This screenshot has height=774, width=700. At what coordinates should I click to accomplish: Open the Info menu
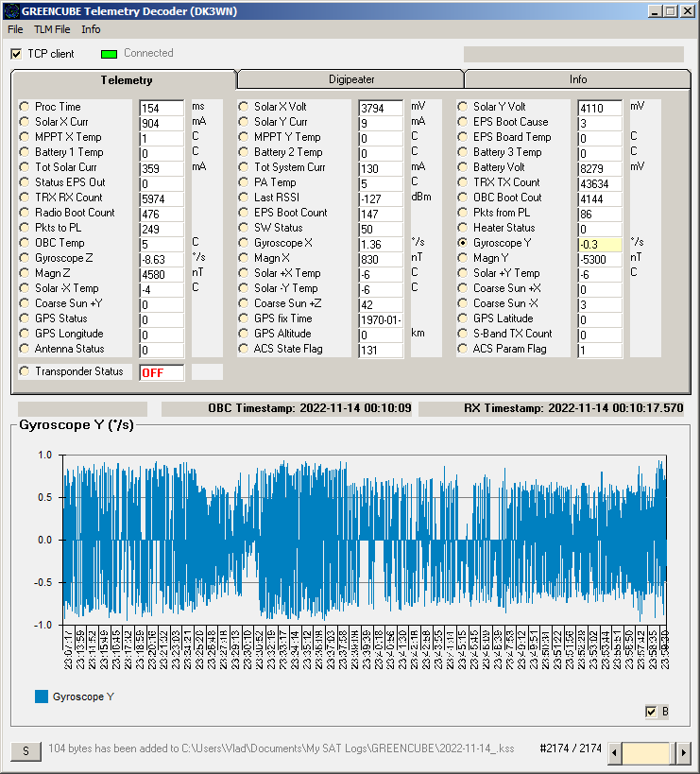[x=91, y=29]
